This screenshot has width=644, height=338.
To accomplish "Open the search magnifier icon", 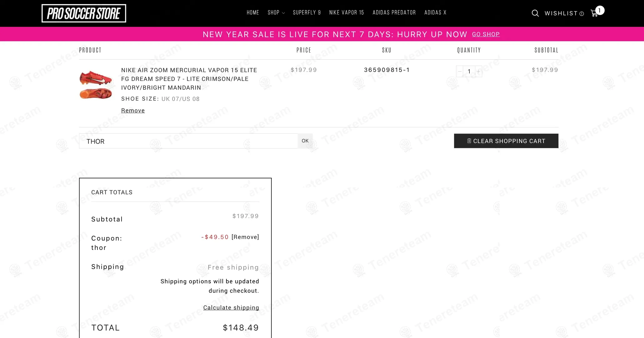I will coord(535,13).
